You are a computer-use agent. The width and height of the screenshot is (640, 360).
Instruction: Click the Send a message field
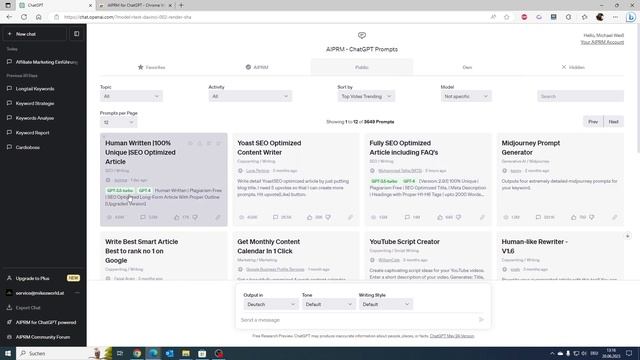[x=357, y=320]
